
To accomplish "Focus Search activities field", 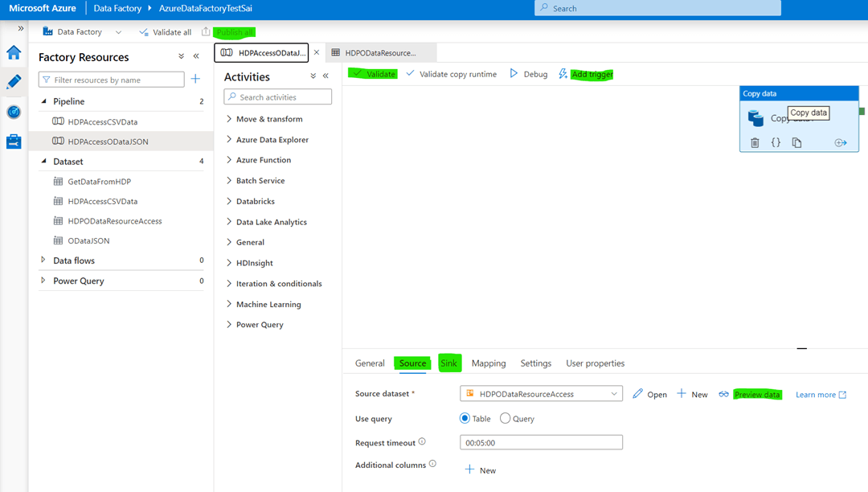I will point(278,96).
